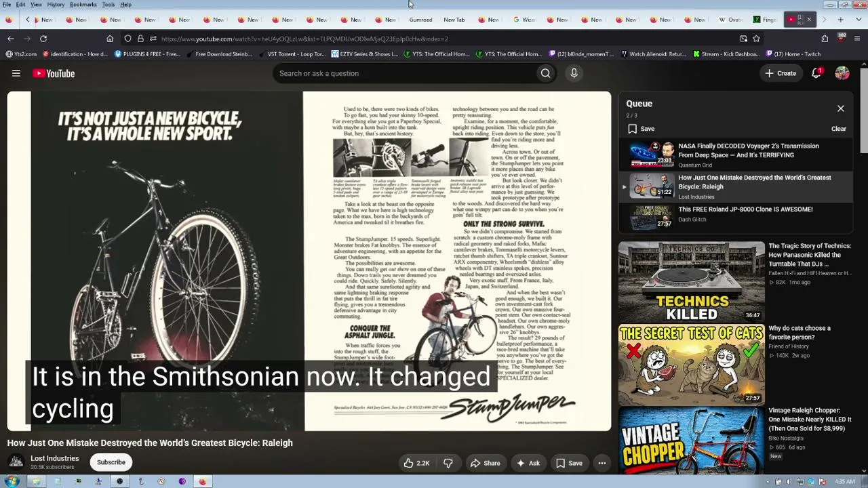Like the video with 2.2K likes
This screenshot has height=488, width=868.
(x=416, y=463)
